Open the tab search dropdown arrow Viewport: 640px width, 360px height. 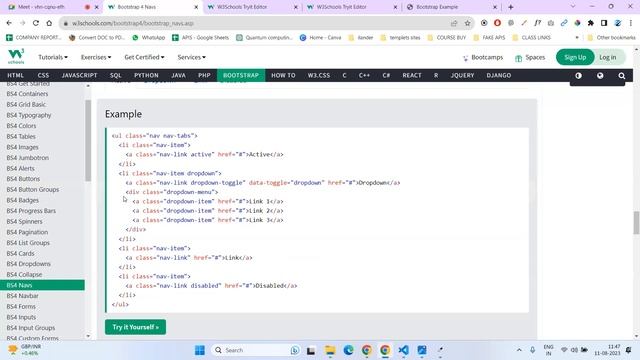coord(572,7)
